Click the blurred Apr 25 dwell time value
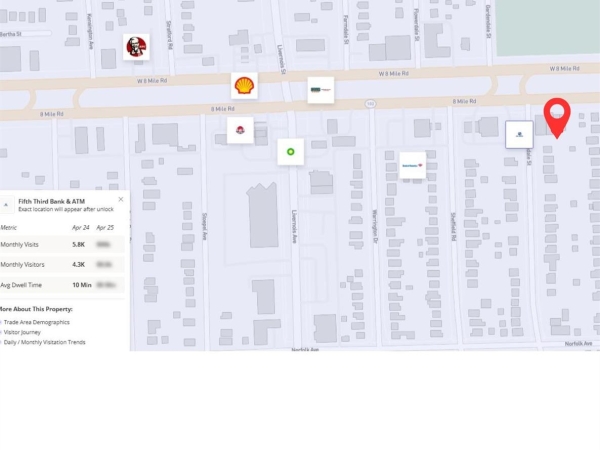The height and width of the screenshot is (450, 600). point(106,285)
